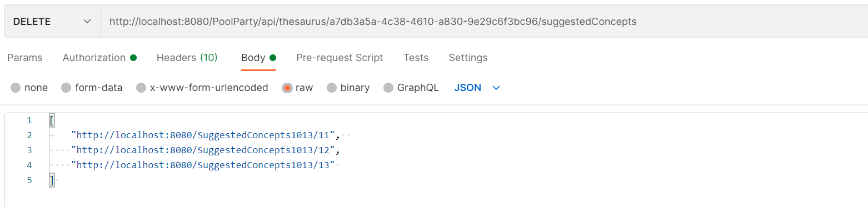Switch to the Tests tab
Viewport: 868px width, 207px height.
(416, 58)
